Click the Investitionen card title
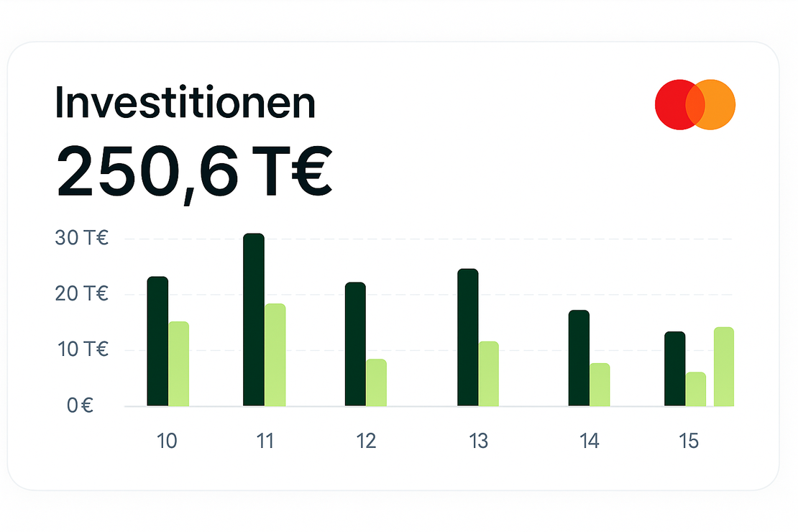The width and height of the screenshot is (798, 532). [185, 104]
